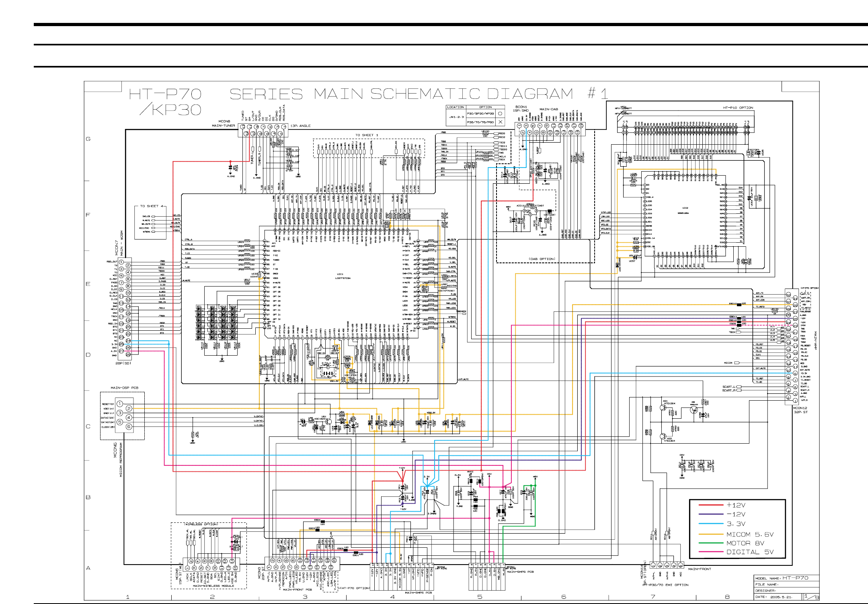The image size is (868, 604).
Task: Click pin 1 of the MAIN-DSP PCB connector
Action: pyautogui.click(x=120, y=404)
